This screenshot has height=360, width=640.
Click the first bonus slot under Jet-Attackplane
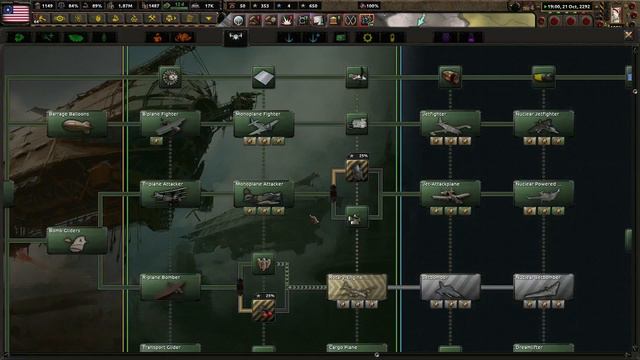click(436, 211)
